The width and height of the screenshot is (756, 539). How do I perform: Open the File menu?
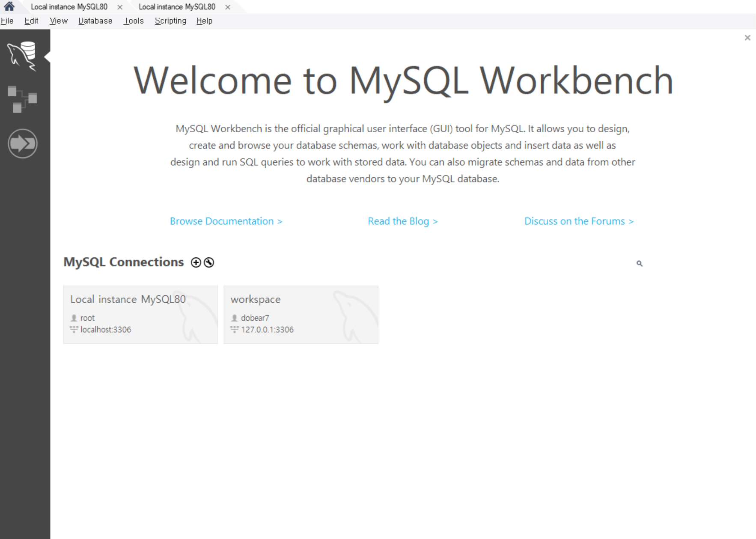(7, 21)
